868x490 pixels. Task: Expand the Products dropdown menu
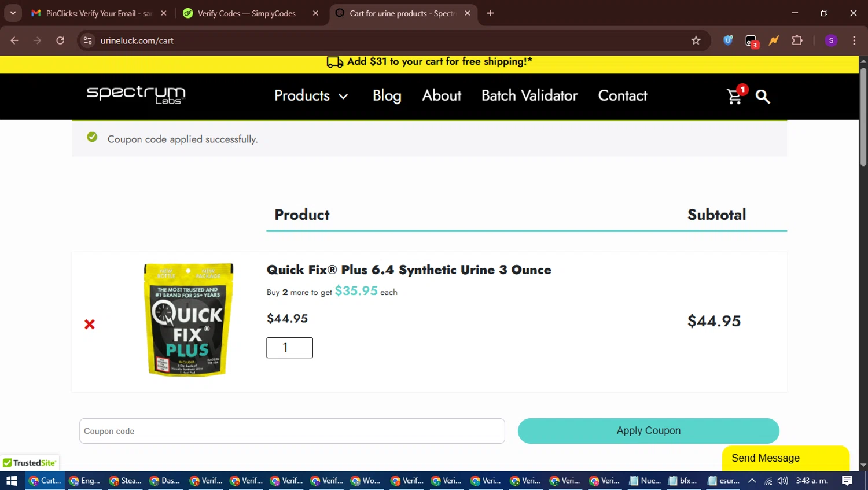coord(311,95)
